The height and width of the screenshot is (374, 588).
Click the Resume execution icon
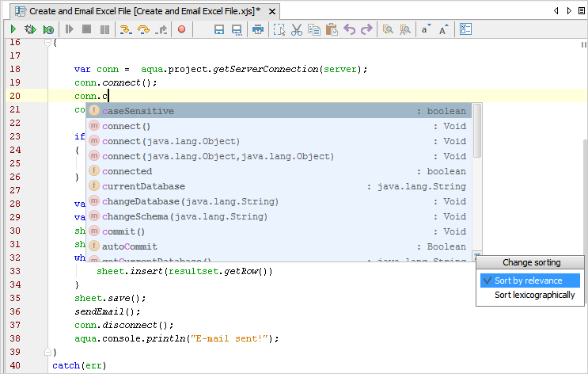(x=70, y=29)
